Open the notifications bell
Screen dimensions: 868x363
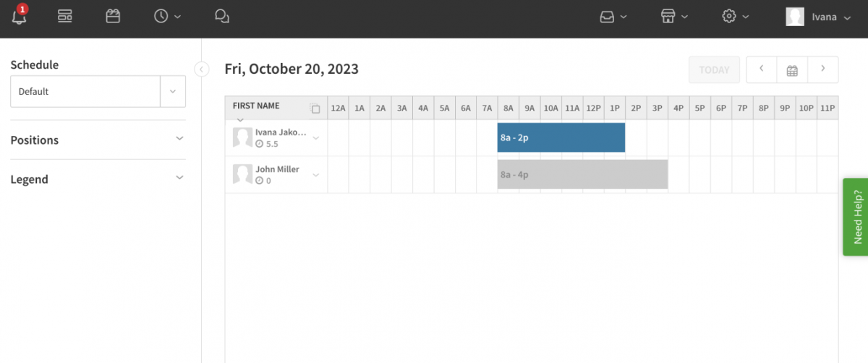coord(20,16)
